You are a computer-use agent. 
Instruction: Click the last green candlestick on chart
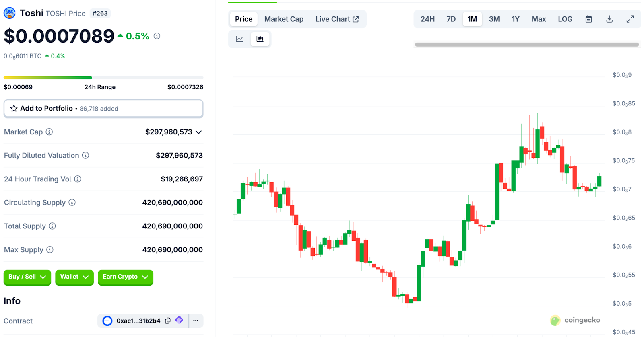click(599, 181)
